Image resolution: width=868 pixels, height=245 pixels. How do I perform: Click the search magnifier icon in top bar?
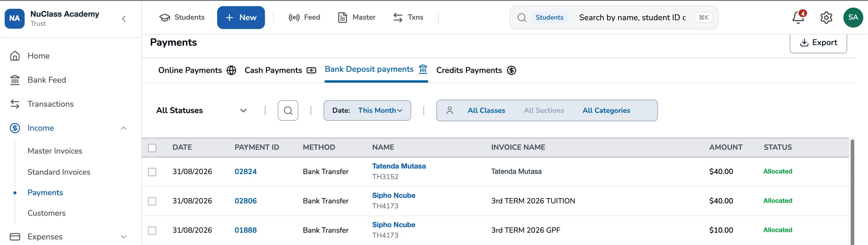522,17
